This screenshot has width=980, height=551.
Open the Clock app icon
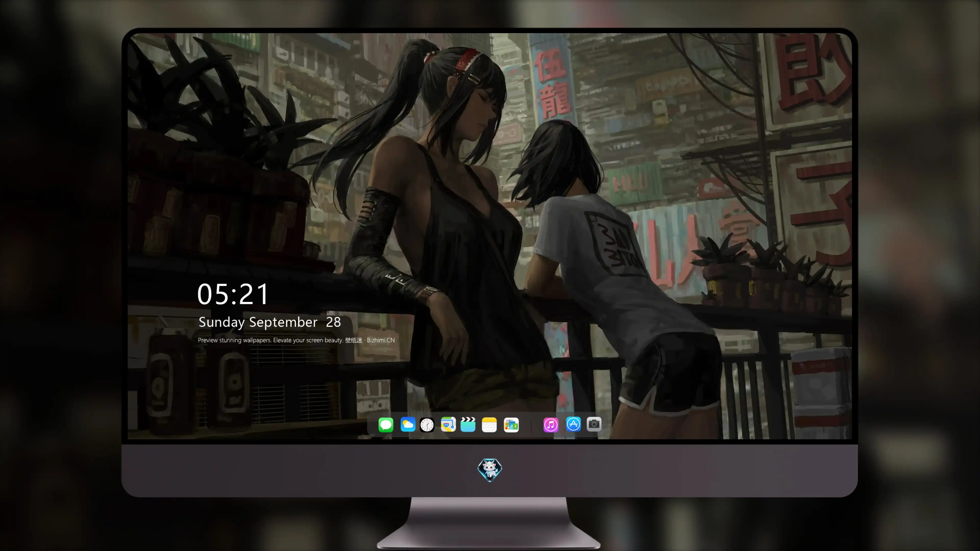click(x=427, y=425)
